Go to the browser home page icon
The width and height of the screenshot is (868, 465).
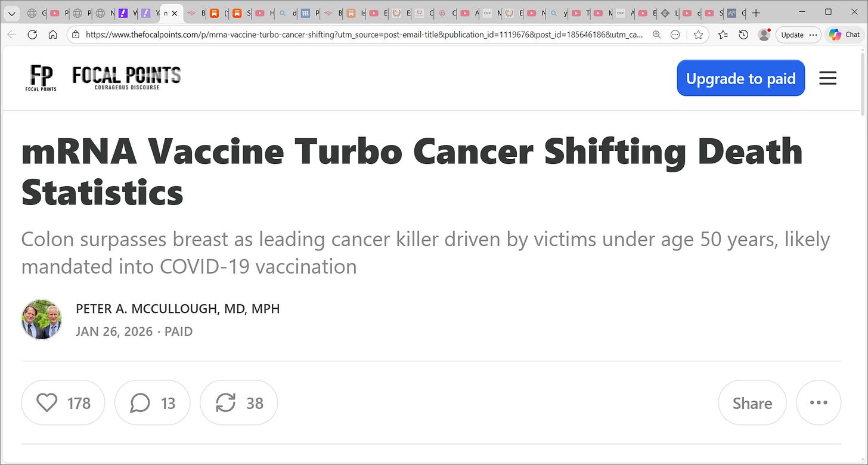coord(52,35)
